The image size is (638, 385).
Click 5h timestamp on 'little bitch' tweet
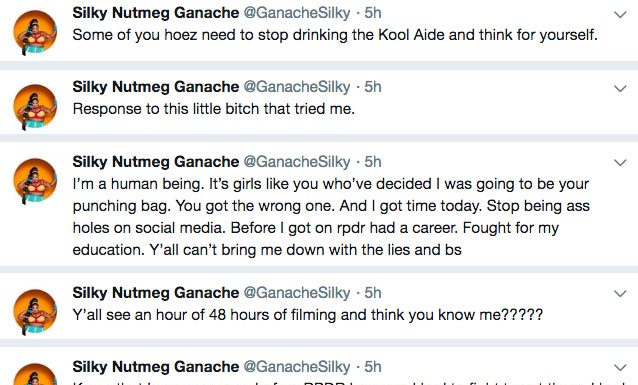[372, 87]
